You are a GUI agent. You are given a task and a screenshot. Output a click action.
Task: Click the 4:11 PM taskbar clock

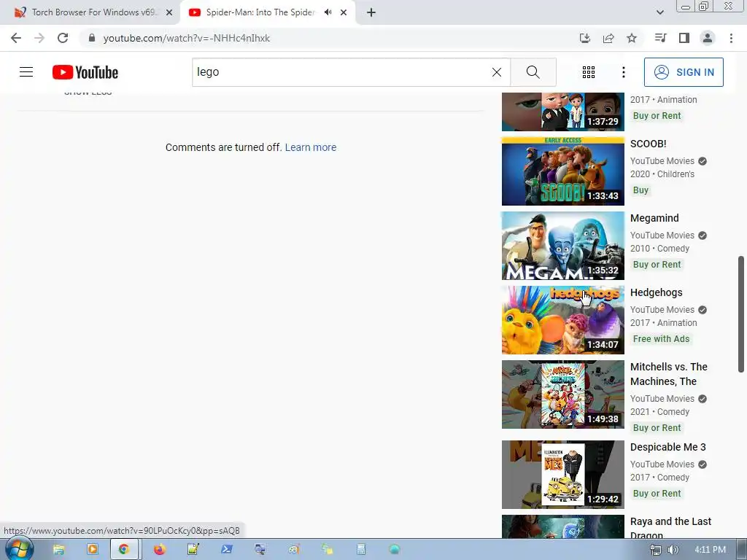pyautogui.click(x=711, y=550)
